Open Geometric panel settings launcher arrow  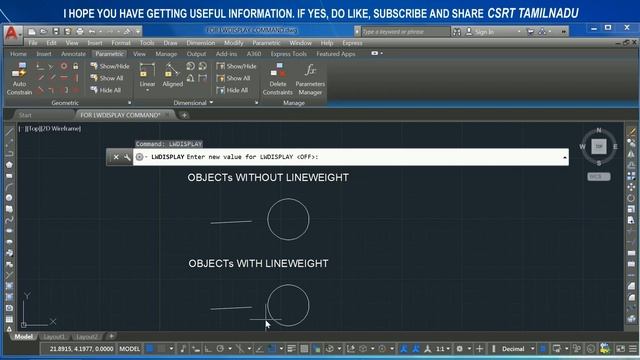(129, 103)
